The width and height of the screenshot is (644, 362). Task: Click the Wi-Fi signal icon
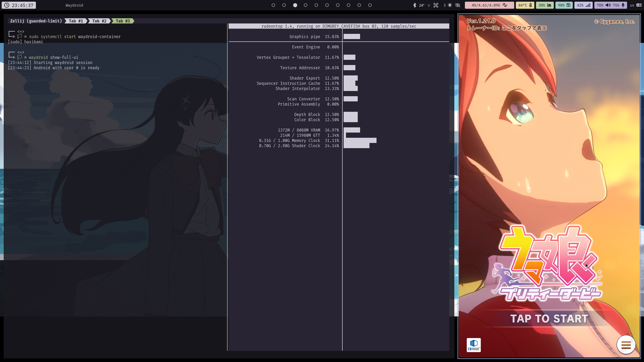tap(429, 5)
